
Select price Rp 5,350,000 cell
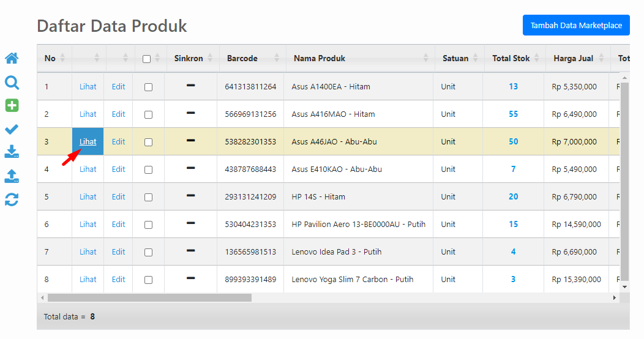point(574,87)
